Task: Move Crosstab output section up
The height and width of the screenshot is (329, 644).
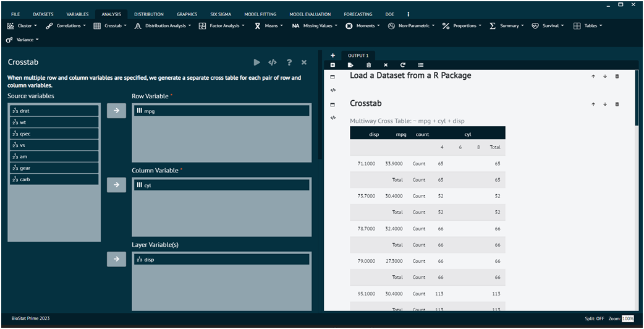Action: click(x=593, y=105)
